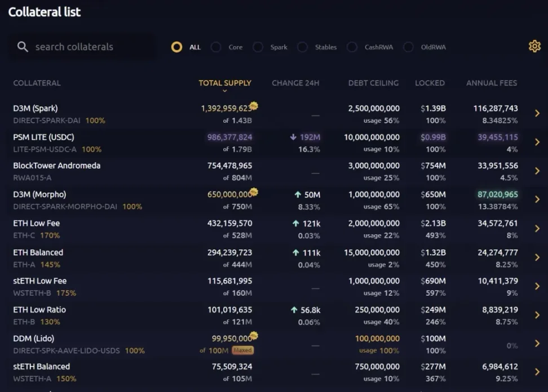Click the up arrow beside 56.8k change
The image size is (548, 392).
(x=294, y=310)
